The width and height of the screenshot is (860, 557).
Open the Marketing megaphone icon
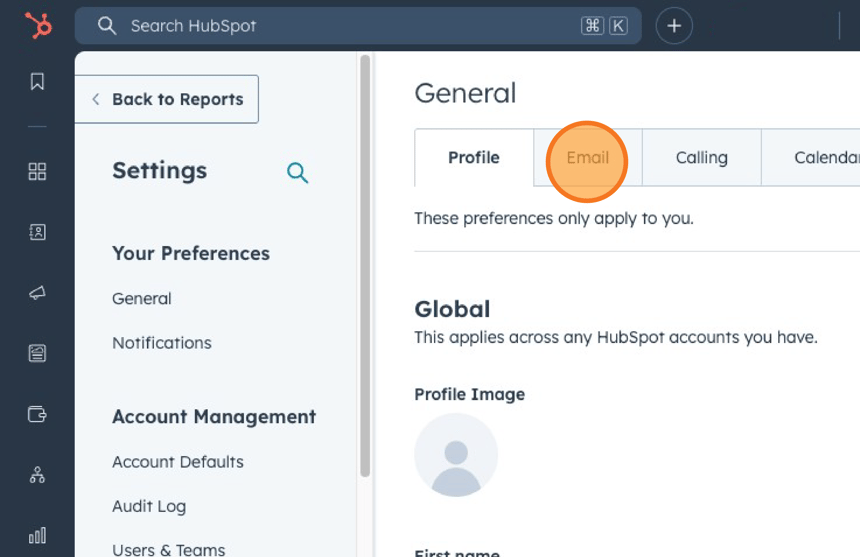pyautogui.click(x=37, y=293)
